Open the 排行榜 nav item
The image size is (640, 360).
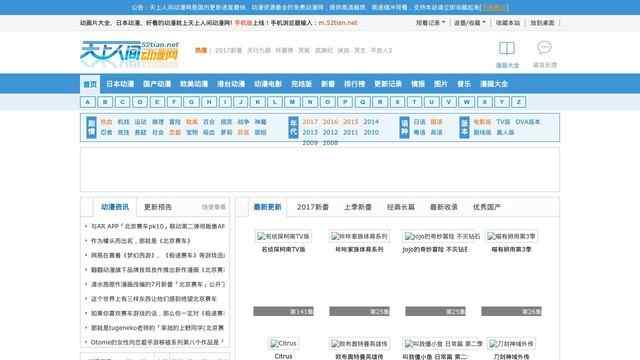point(354,84)
